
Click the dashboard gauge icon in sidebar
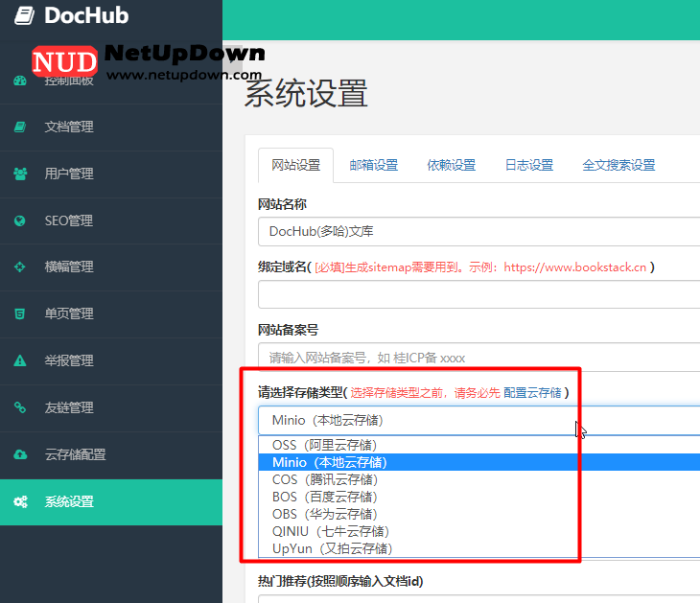[x=20, y=81]
